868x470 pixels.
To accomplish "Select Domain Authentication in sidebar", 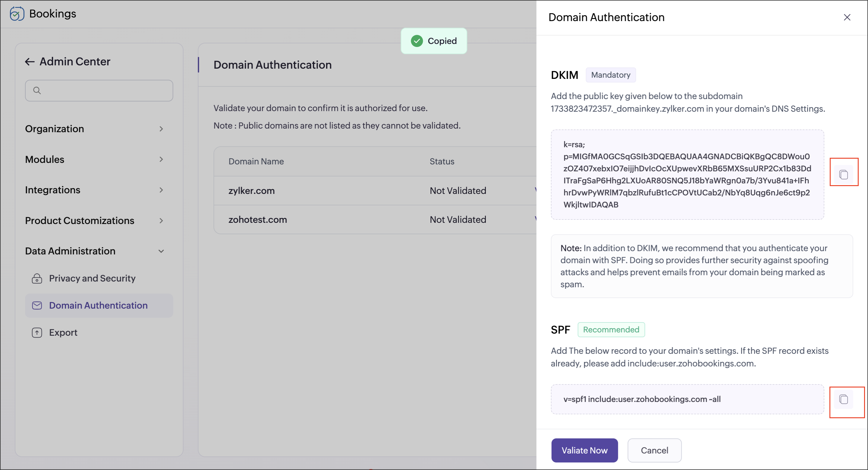I will pos(99,305).
